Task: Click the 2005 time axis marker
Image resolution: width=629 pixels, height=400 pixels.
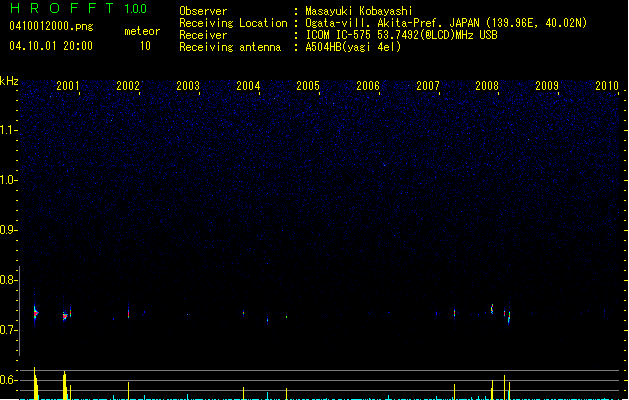Action: (308, 85)
